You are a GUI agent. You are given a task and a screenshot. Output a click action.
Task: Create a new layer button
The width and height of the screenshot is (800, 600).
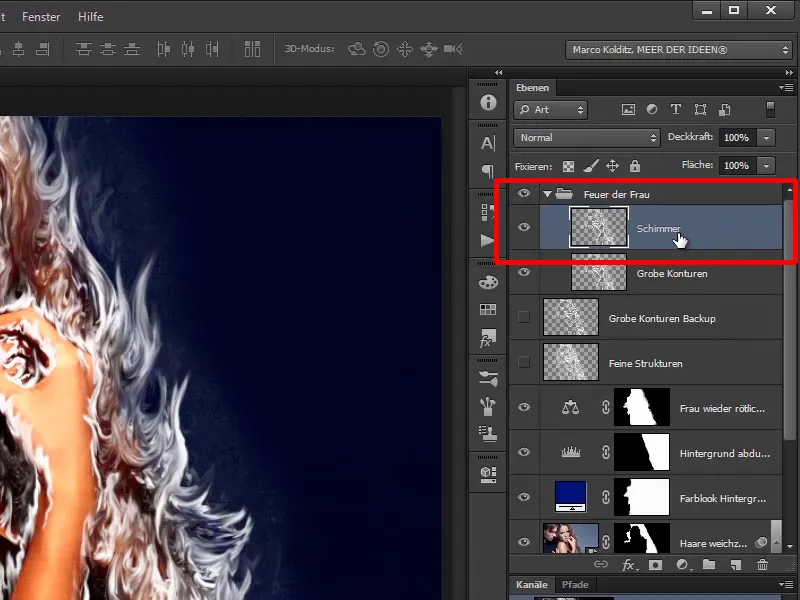point(735,565)
